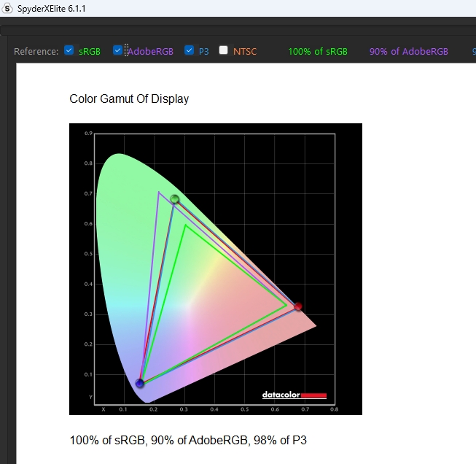The height and width of the screenshot is (464, 476).
Task: Click the top vertex of purple AdobeRGB triangle
Action: tap(158, 192)
